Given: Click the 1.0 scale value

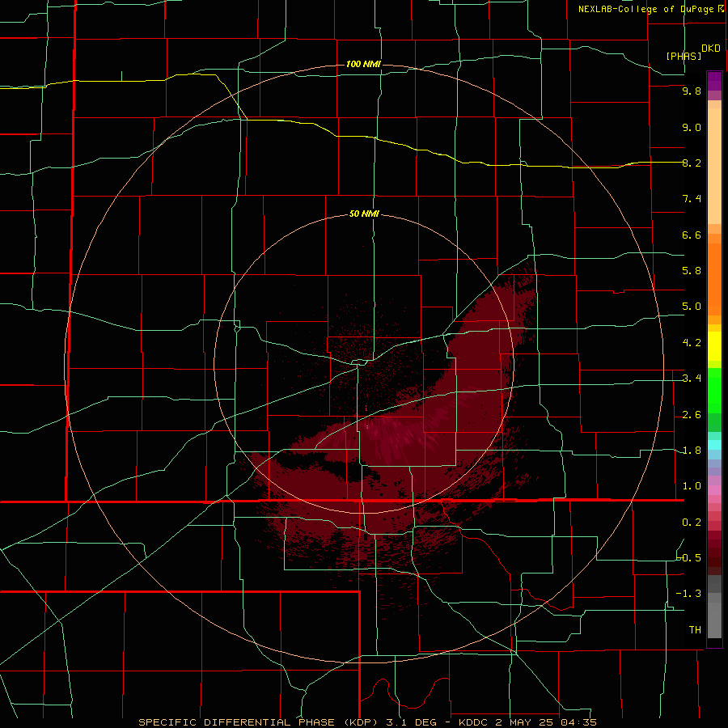Looking at the screenshot, I should (x=692, y=486).
